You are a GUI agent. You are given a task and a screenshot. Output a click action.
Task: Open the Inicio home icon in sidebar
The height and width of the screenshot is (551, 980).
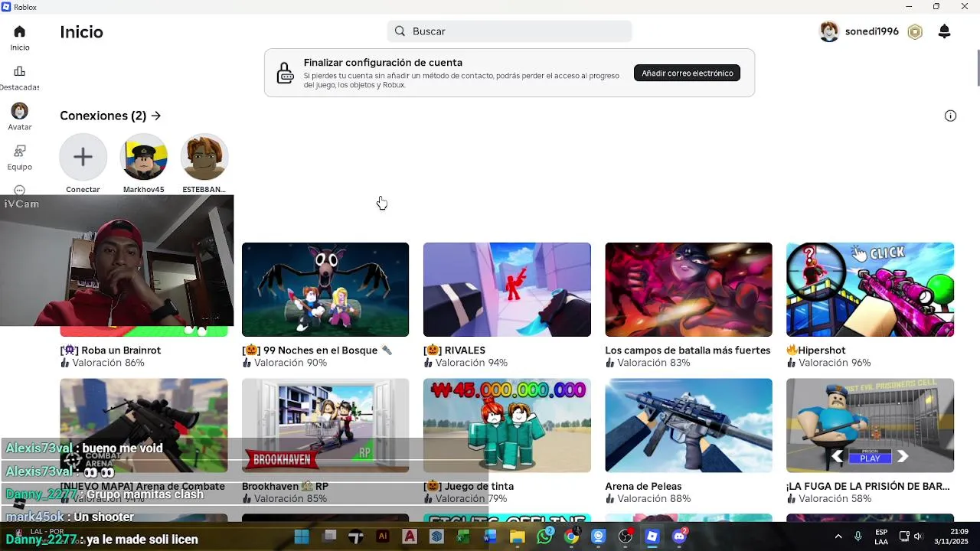coord(20,31)
